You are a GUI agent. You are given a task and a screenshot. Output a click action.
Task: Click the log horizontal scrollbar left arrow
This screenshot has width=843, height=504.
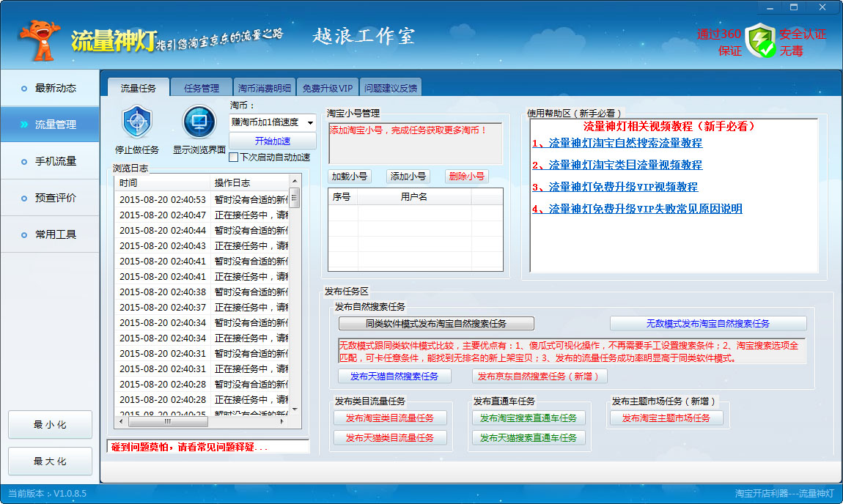(120, 422)
